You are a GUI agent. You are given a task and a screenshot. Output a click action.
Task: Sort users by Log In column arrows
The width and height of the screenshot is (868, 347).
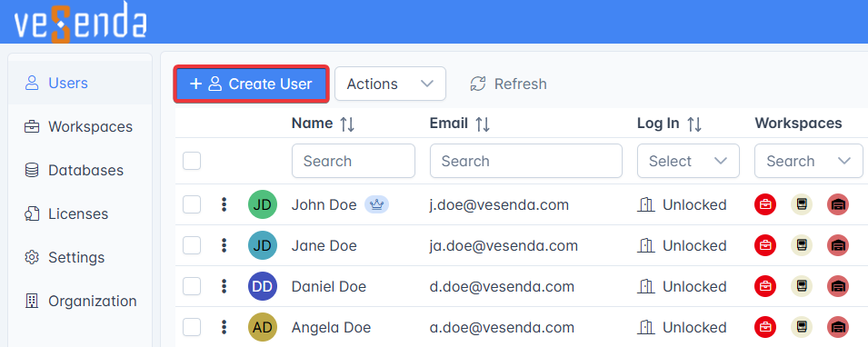click(x=694, y=124)
